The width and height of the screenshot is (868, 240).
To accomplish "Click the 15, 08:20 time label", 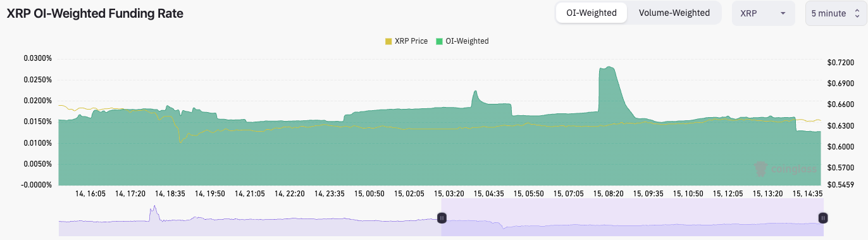I will click(x=608, y=194).
